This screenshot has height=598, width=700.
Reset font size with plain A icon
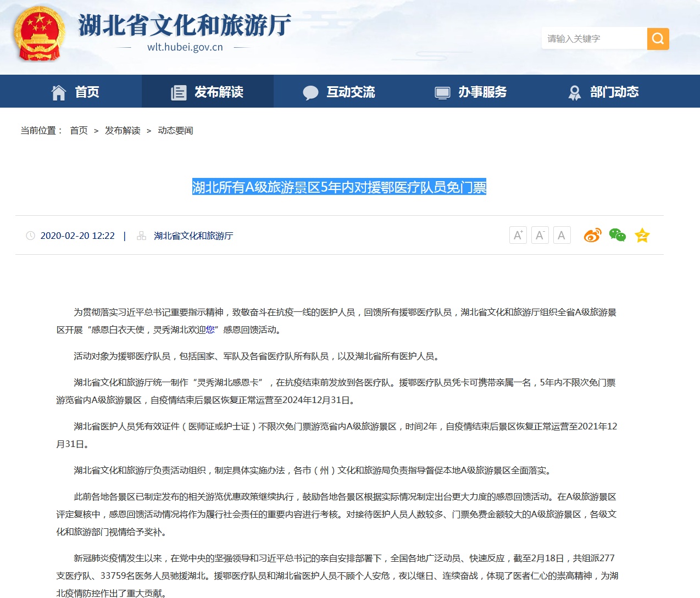(x=562, y=236)
